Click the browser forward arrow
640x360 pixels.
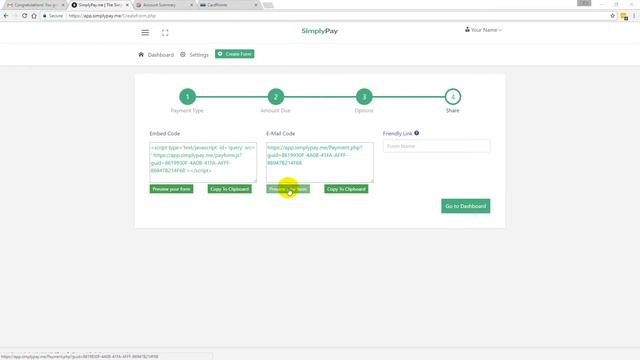pyautogui.click(x=15, y=16)
